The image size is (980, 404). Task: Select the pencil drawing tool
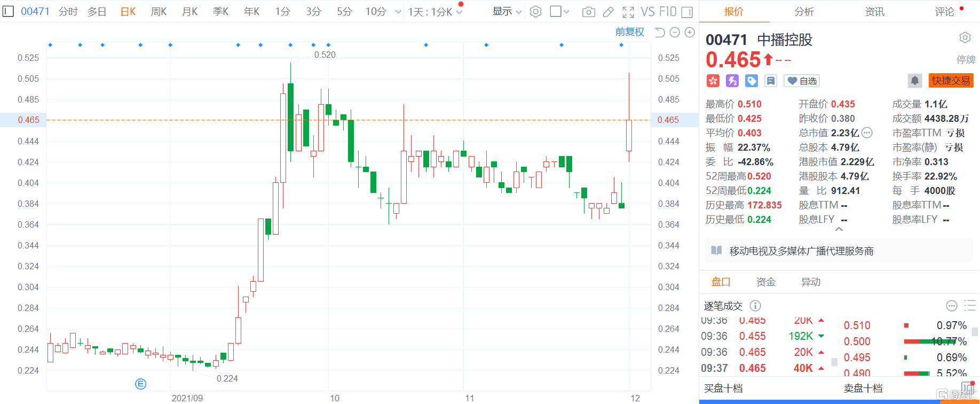point(608,12)
